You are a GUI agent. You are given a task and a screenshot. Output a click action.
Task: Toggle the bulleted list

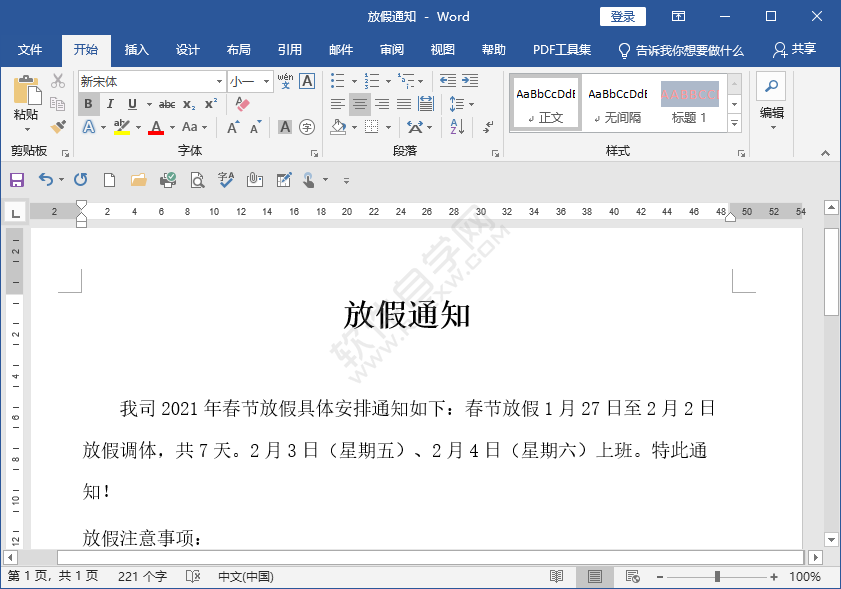tap(337, 80)
